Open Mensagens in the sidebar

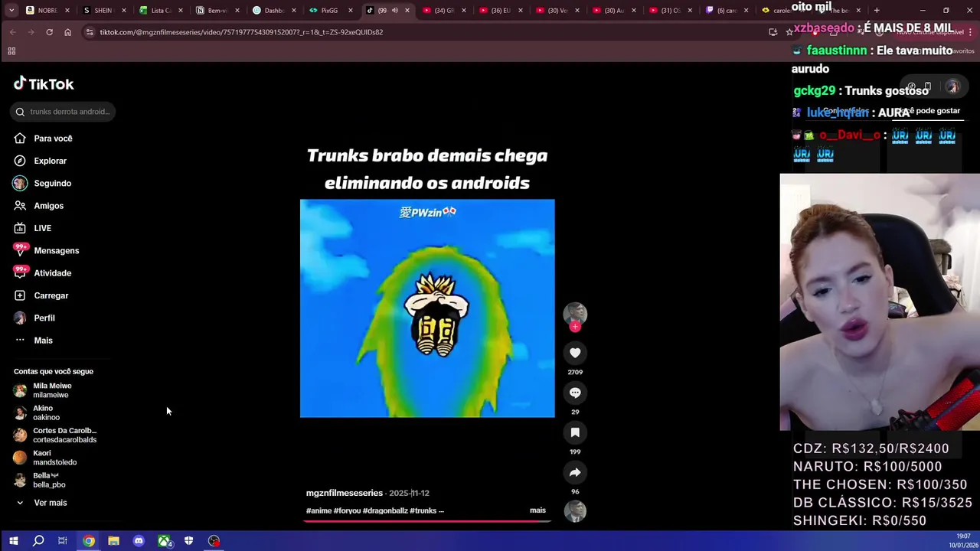coord(56,250)
